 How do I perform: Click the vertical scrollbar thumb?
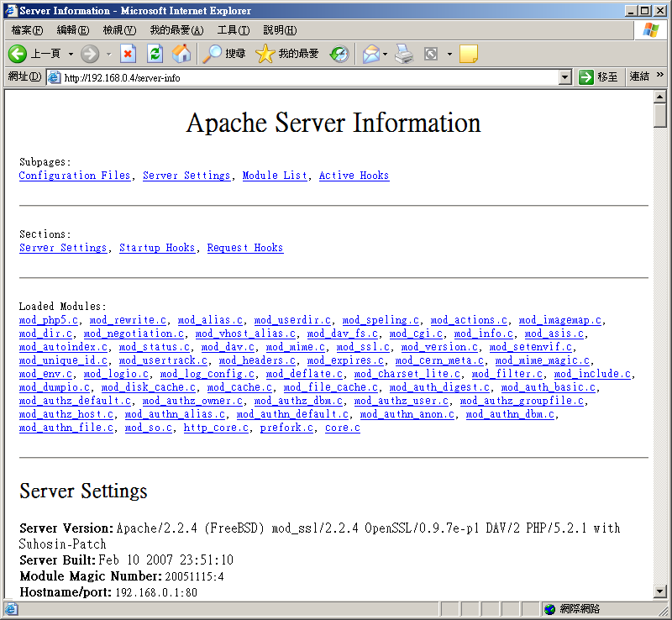pyautogui.click(x=660, y=115)
